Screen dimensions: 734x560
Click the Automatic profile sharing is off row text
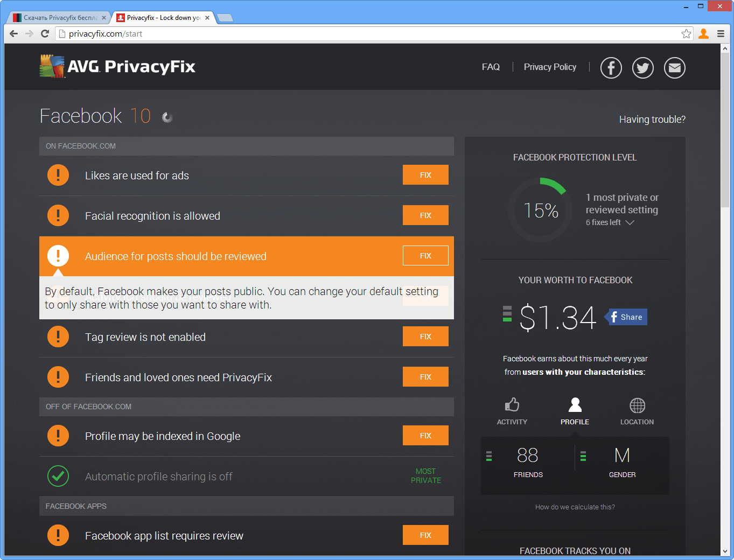159,477
